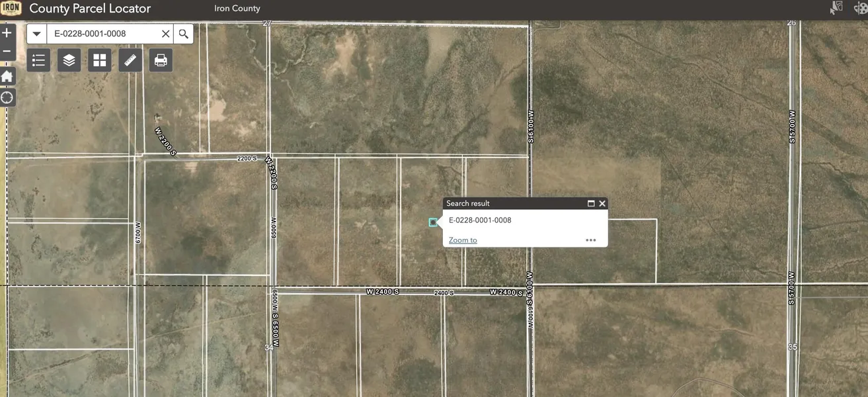The image size is (868, 397).
Task: Click the magnifier search button
Action: click(x=184, y=34)
